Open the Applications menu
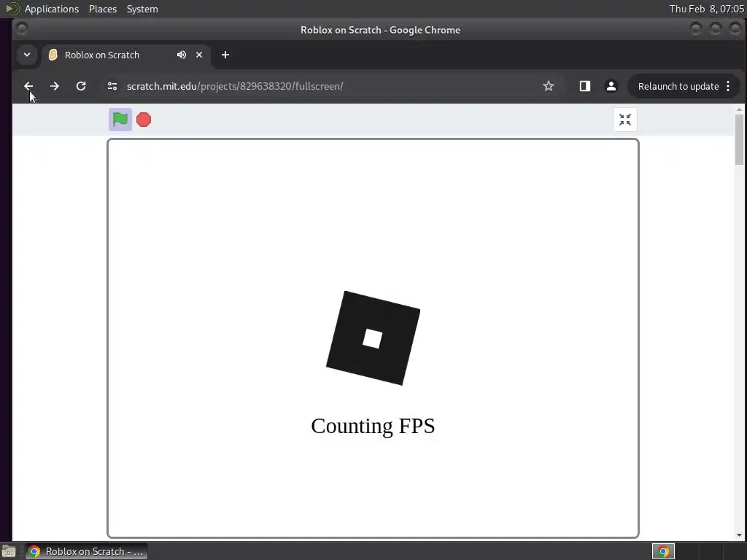This screenshot has width=747, height=560. (x=52, y=9)
